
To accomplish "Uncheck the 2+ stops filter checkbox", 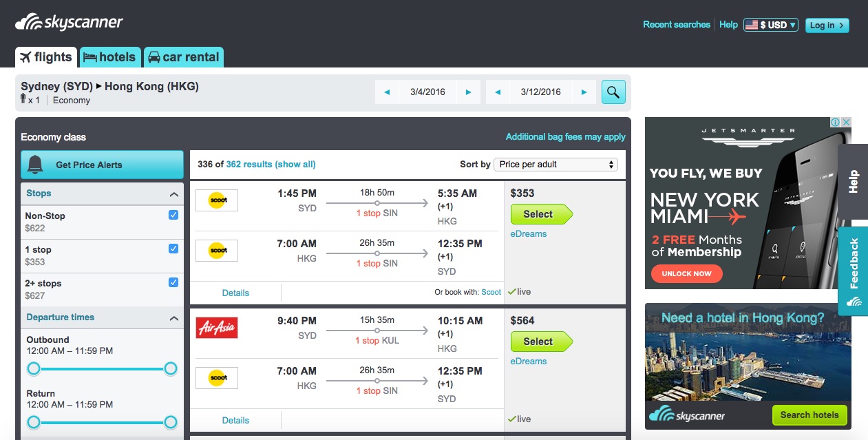I will [173, 282].
